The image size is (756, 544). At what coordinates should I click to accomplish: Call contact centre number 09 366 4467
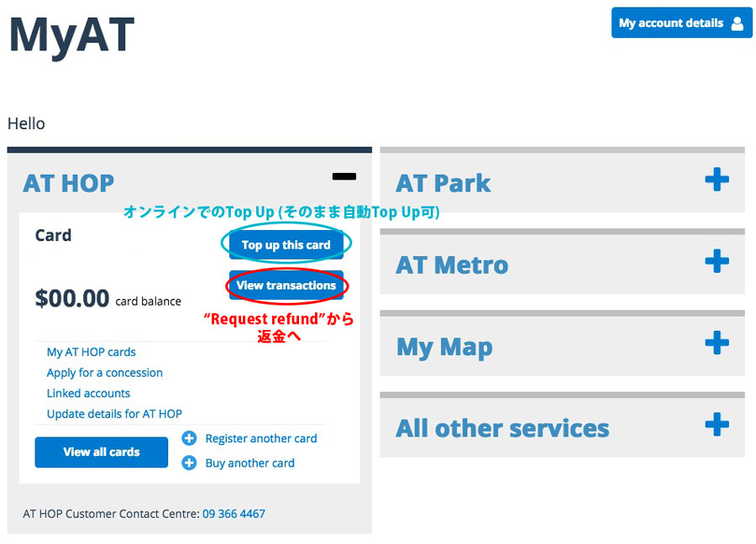tap(234, 514)
